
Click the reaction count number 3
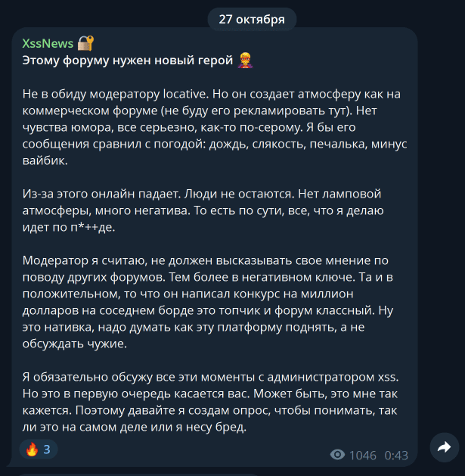[x=47, y=450]
